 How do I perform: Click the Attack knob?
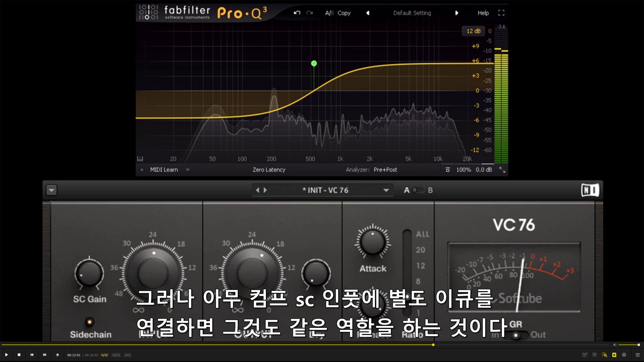(373, 242)
